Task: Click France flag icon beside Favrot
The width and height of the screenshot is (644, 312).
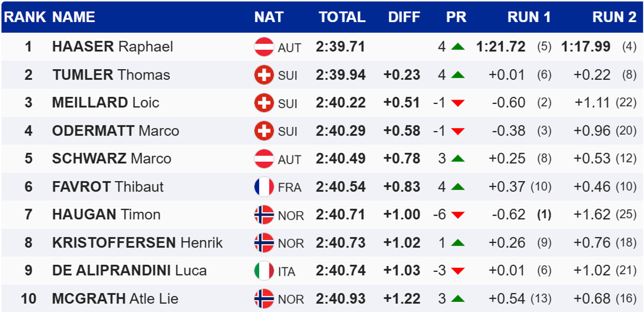Action: tap(264, 187)
